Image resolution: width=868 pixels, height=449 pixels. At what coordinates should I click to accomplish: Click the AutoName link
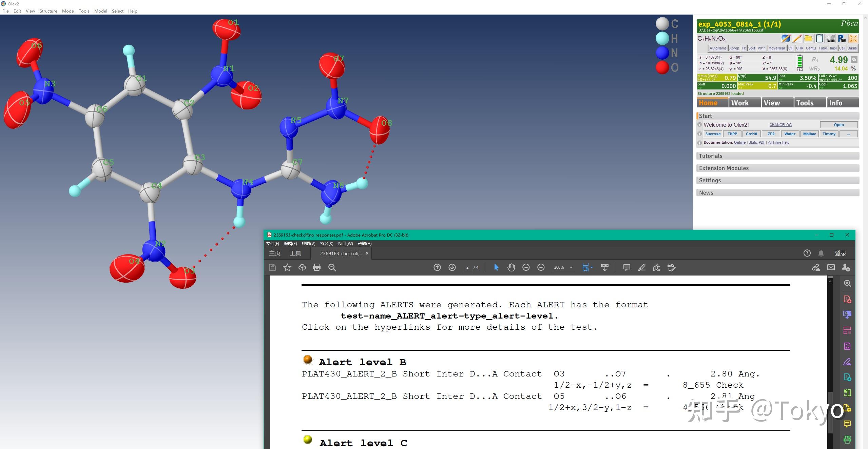(x=718, y=48)
